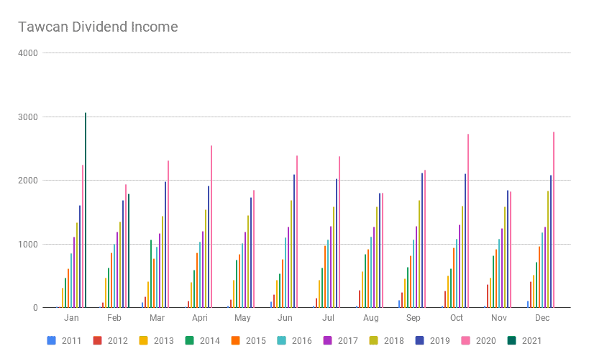Click the blue 2011 legend swatch
Viewport: 589px width, 364px height.
[x=50, y=341]
